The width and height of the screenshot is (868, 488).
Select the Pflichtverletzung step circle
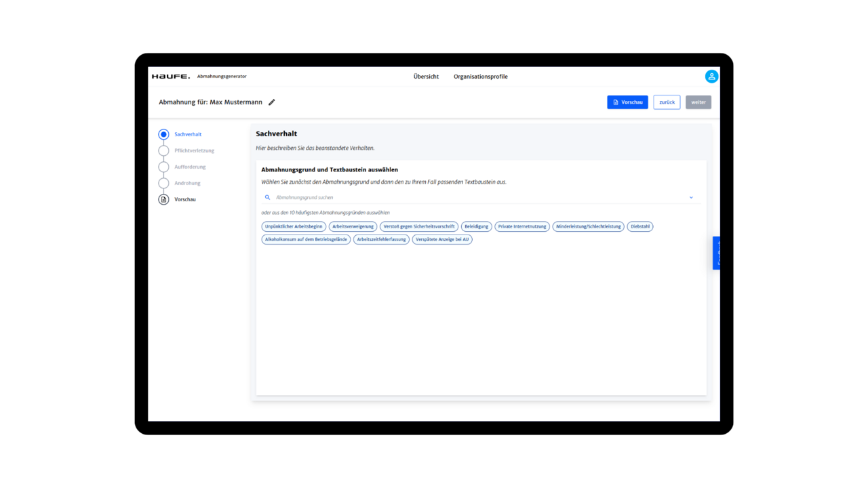click(163, 150)
